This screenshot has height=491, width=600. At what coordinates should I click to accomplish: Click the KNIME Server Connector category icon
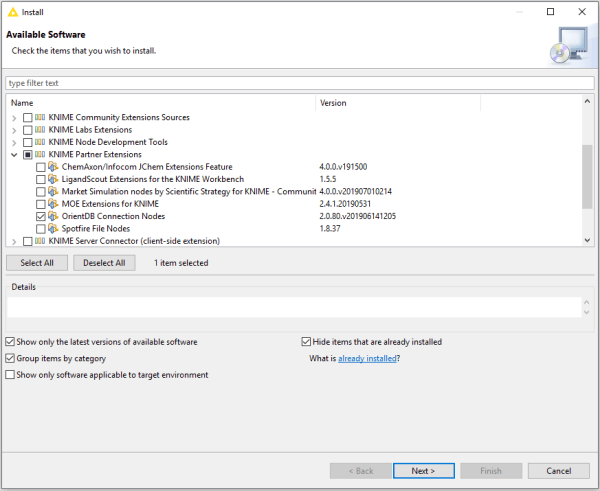tap(40, 241)
